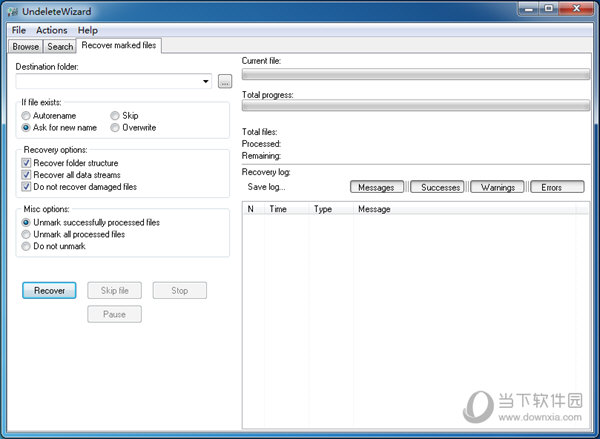Expand the Destination folder dropdown arrow
The height and width of the screenshot is (439, 600).
(x=205, y=81)
